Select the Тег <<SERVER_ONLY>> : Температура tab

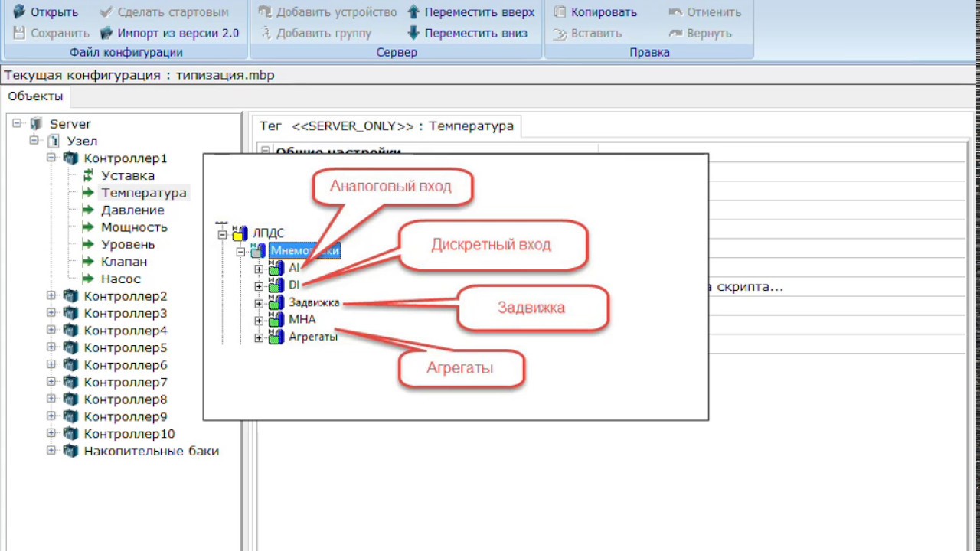point(387,126)
